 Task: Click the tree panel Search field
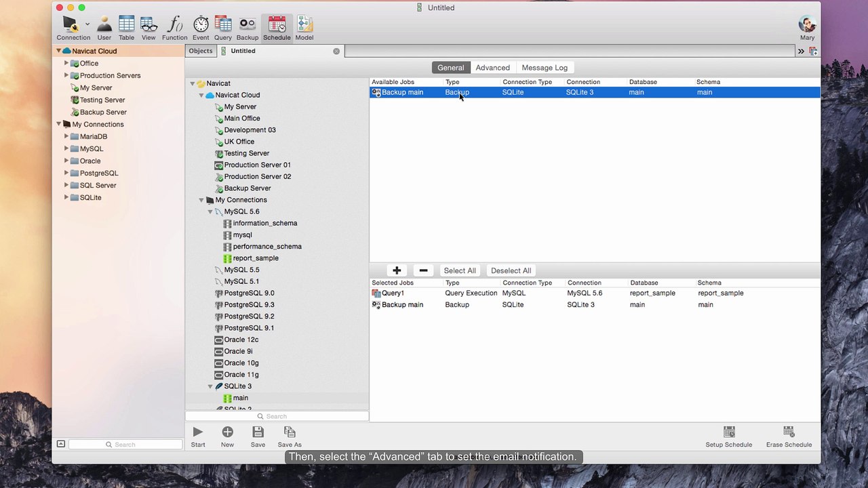tap(277, 416)
